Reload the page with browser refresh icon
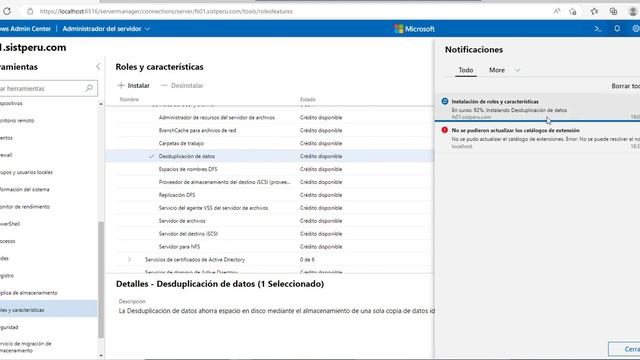The width and height of the screenshot is (640, 360). pos(7,11)
